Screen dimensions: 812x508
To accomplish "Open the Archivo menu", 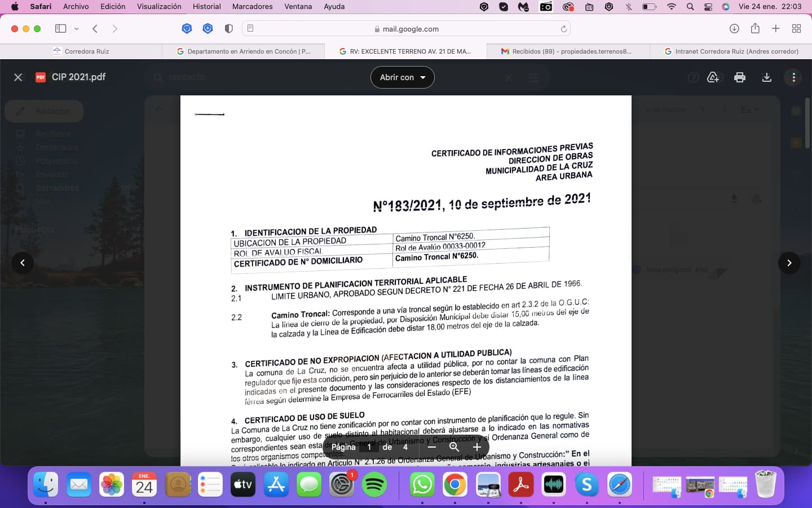I will (76, 7).
